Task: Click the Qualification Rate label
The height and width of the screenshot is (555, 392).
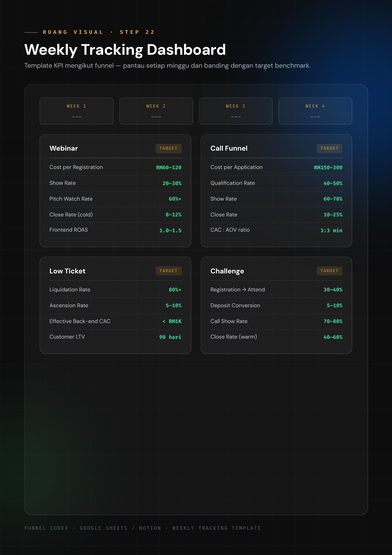Action: pos(233,183)
